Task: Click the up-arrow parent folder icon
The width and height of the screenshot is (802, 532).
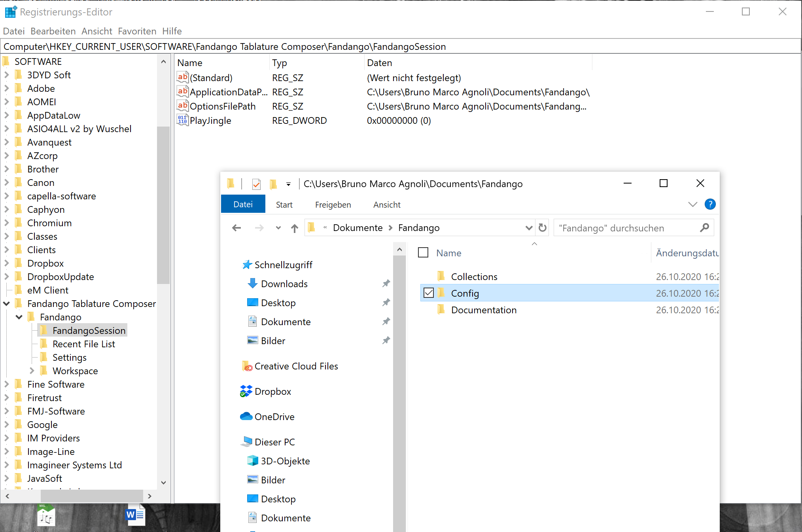Action: point(294,228)
